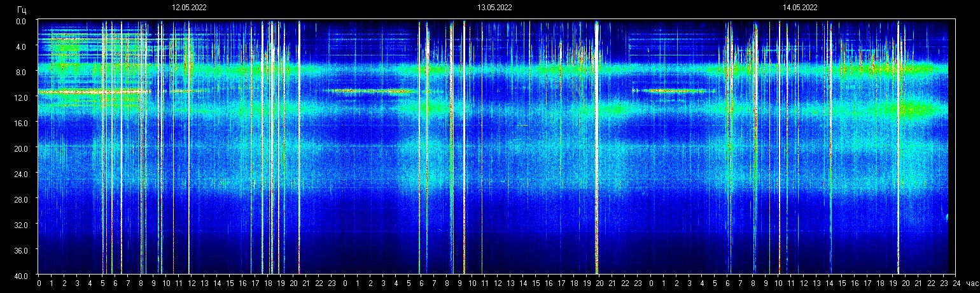The width and height of the screenshot is (980, 293).
Task: Click the 0.0 frequency axis label
Action: pyautogui.click(x=21, y=21)
